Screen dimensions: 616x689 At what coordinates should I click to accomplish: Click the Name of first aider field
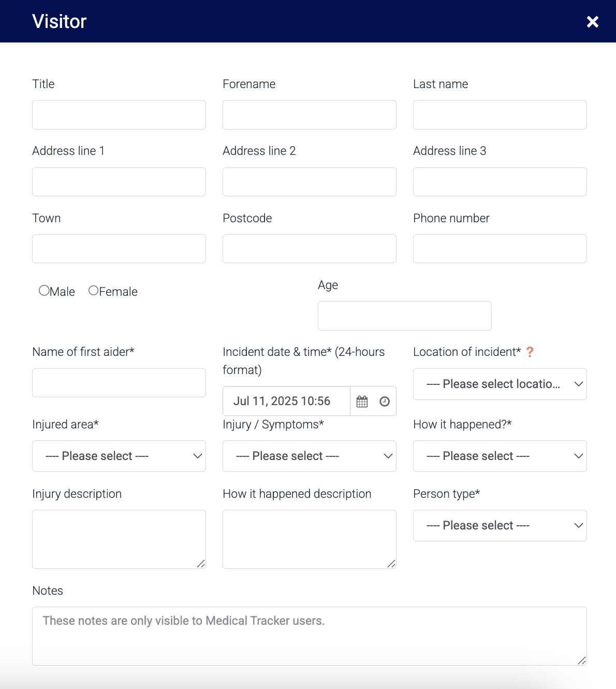coord(119,383)
